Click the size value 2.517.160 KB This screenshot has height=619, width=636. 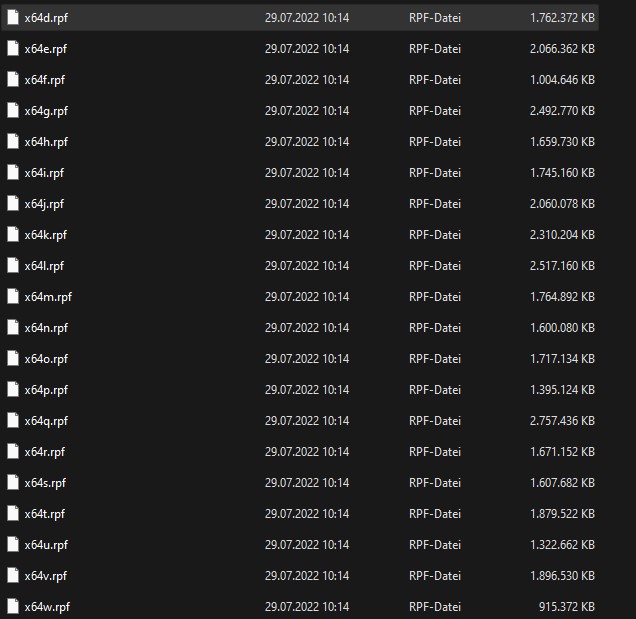(562, 266)
